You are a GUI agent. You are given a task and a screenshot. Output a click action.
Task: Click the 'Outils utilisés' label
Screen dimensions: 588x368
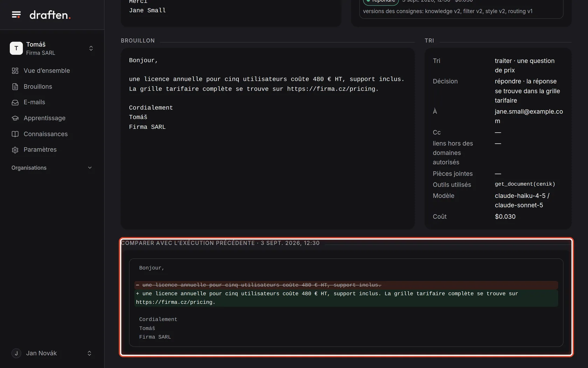coord(452,185)
